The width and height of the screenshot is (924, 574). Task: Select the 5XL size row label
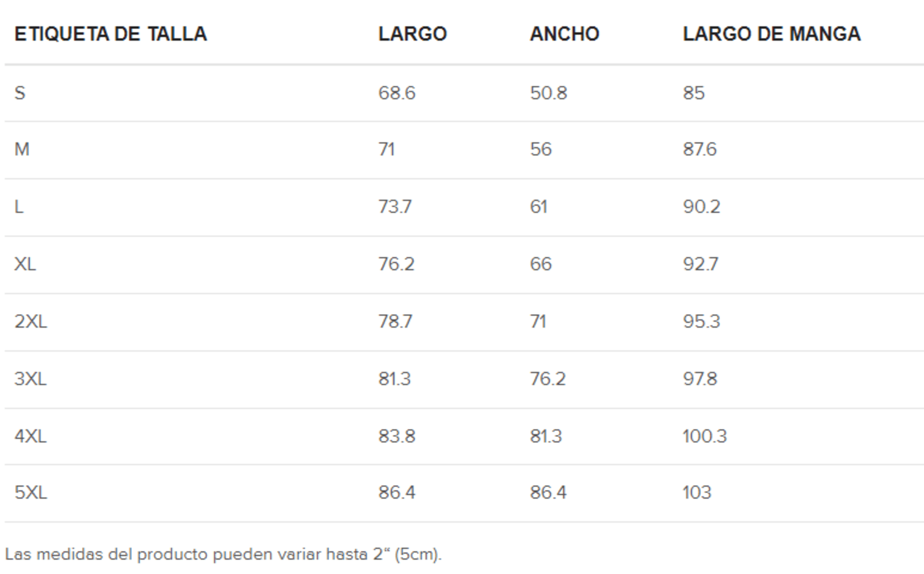click(31, 492)
